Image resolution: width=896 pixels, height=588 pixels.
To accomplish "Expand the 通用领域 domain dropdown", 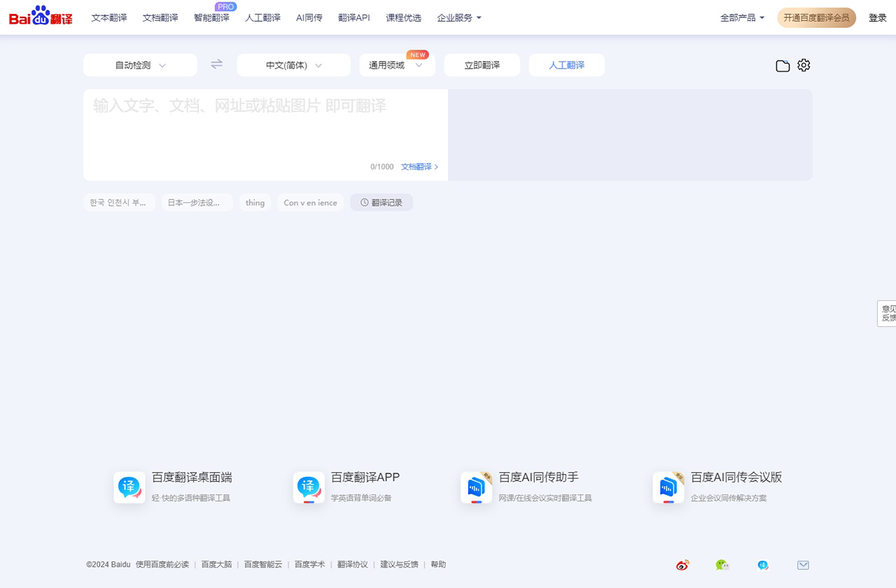I will pos(397,64).
